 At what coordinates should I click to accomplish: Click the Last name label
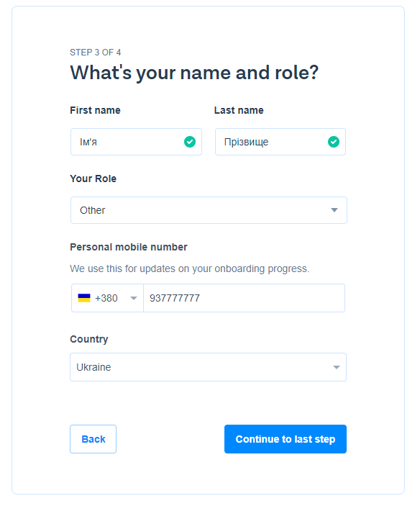pos(239,110)
